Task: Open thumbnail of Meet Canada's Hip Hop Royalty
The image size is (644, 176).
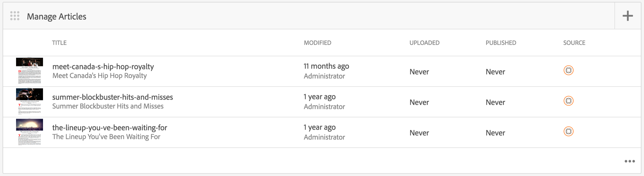Action: click(x=30, y=71)
